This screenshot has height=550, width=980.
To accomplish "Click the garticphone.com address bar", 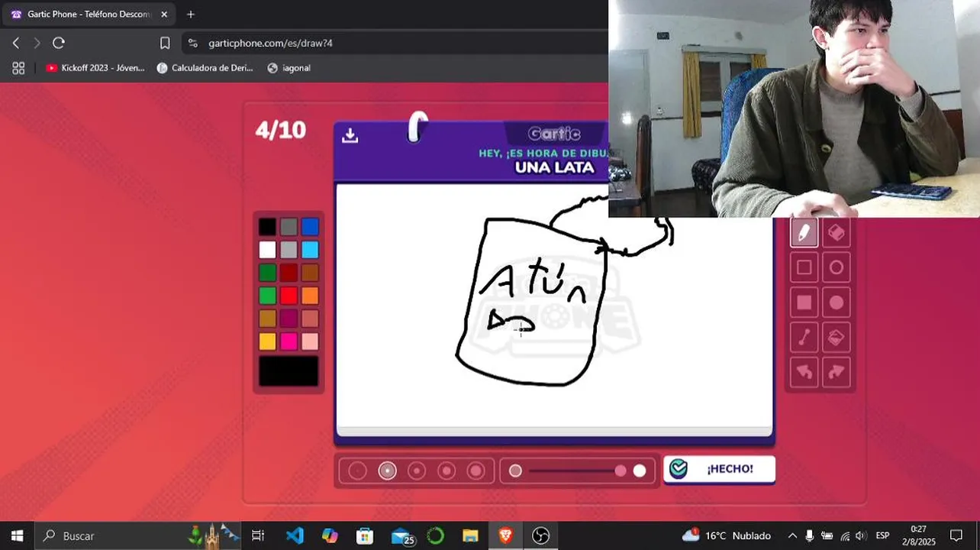I will tap(395, 43).
